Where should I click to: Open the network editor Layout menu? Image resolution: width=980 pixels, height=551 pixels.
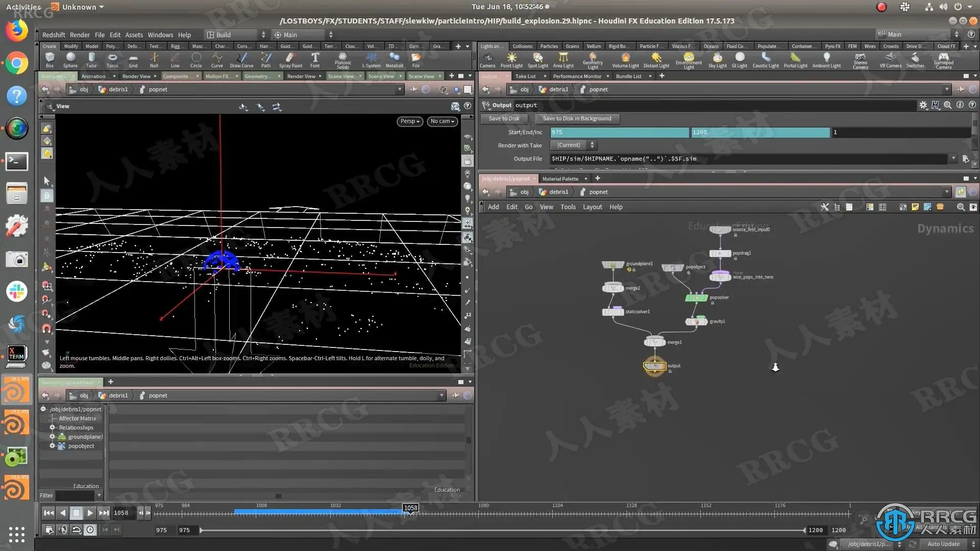click(593, 207)
